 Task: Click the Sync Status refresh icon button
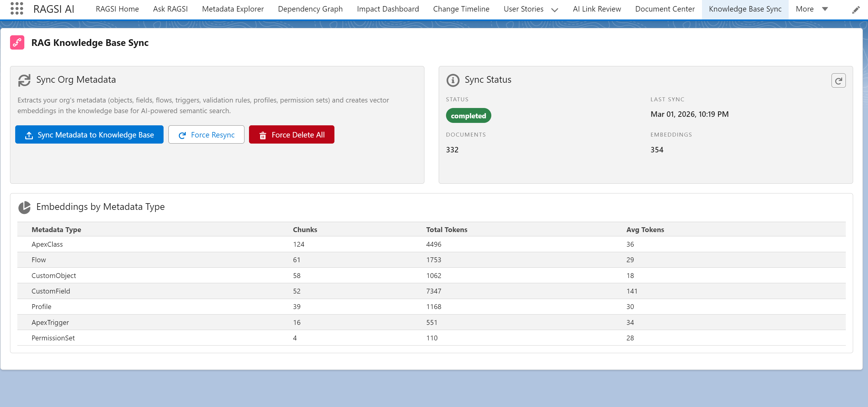[838, 81]
